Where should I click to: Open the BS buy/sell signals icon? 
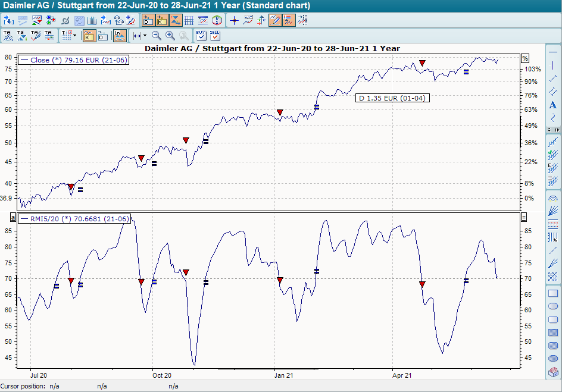pos(217,20)
